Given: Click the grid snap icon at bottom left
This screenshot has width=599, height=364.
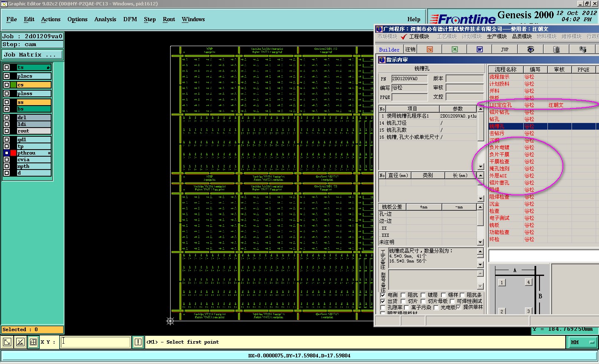Looking at the screenshot, I should [x=33, y=342].
